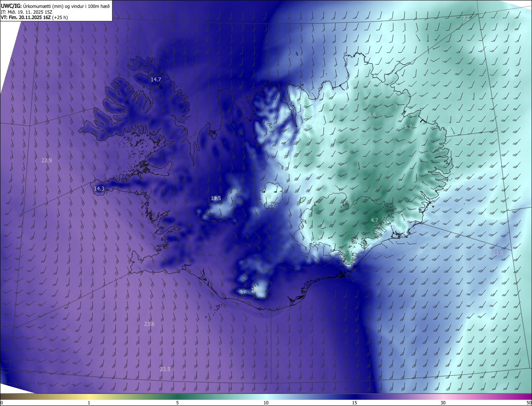Viewport: 532px width, 406px height.
Task: Click the 23.5 value label
Action: tap(165, 369)
